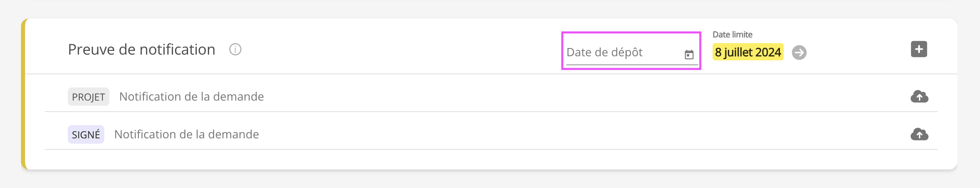The height and width of the screenshot is (188, 980).
Task: Click the yellow left border of the card
Action: tap(23, 94)
